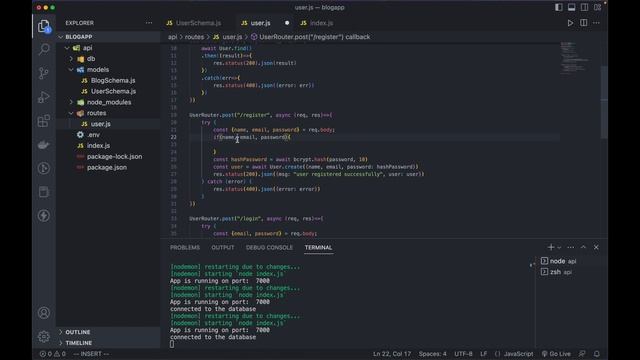Change end of line sequence LF
640x360 pixels.
484,354
